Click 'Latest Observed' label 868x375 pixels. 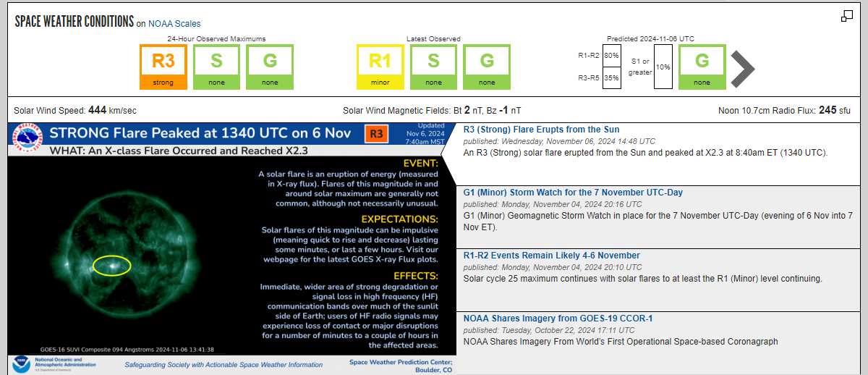(x=433, y=38)
